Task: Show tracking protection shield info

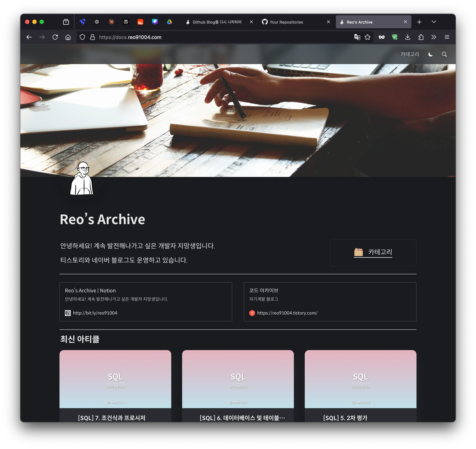Action: pyautogui.click(x=82, y=37)
